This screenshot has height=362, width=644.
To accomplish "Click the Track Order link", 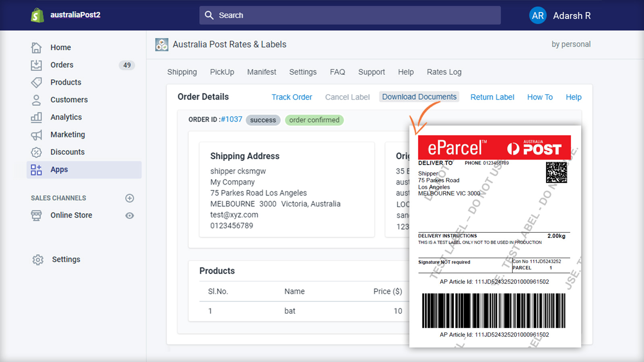I will pyautogui.click(x=292, y=97).
